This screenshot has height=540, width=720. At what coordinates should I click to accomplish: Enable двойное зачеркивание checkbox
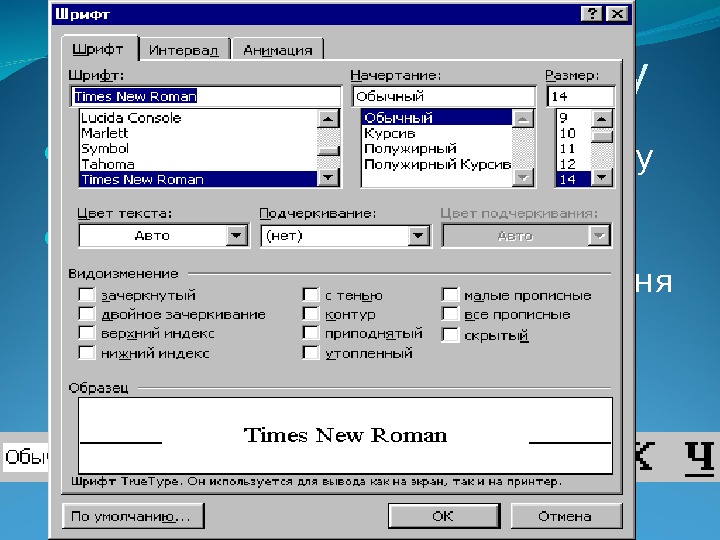(x=86, y=314)
